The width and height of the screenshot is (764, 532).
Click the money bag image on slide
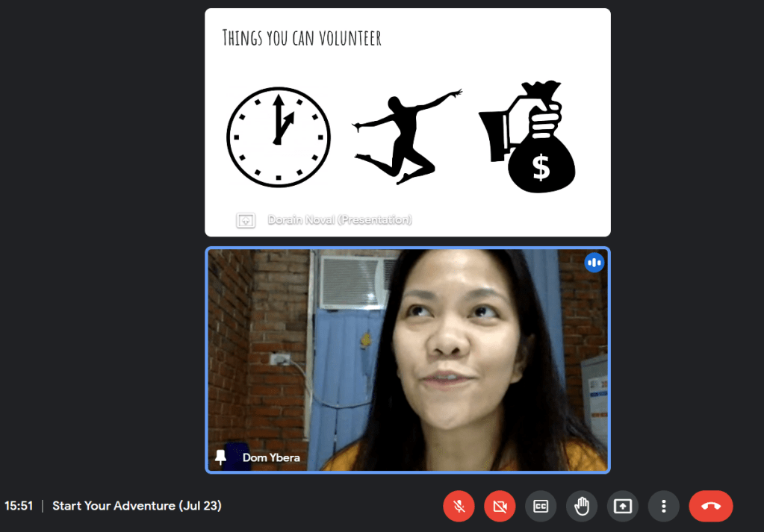pos(532,138)
